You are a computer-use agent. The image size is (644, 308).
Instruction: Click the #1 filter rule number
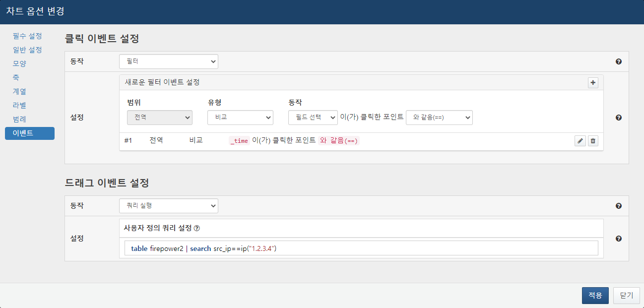point(128,141)
